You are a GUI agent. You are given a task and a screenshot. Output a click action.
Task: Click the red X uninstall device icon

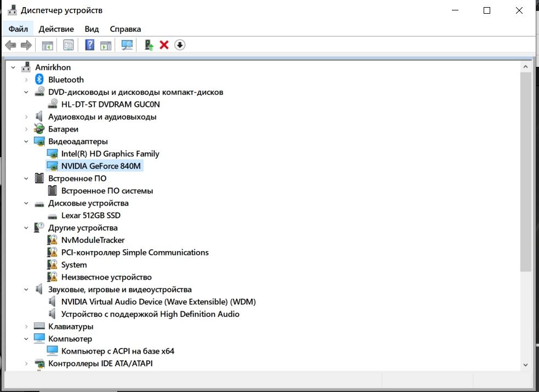164,45
